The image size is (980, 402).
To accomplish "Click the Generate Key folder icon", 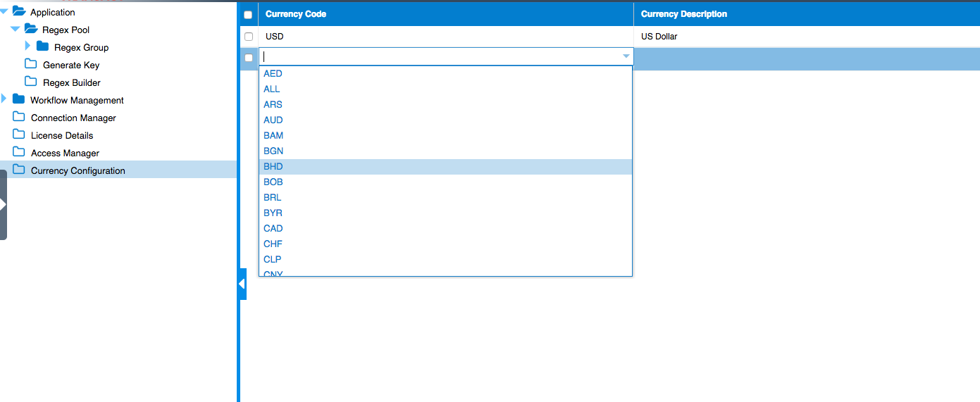I will tap(31, 64).
